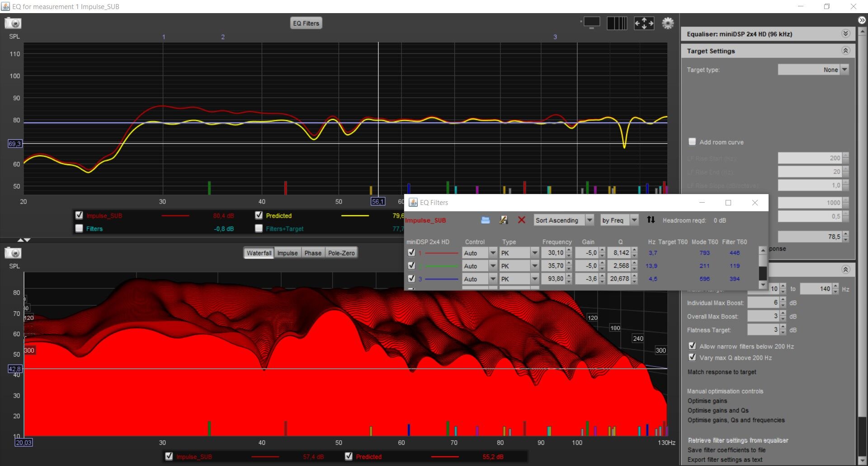Adjust match range upper 140 Hz spinner
The width and height of the screenshot is (868, 466).
coord(835,289)
